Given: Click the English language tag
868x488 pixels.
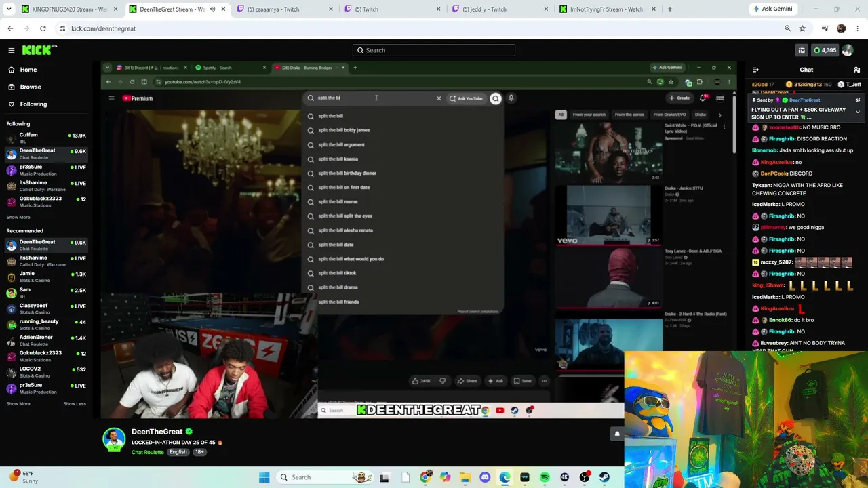Looking at the screenshot, I should [x=178, y=452].
